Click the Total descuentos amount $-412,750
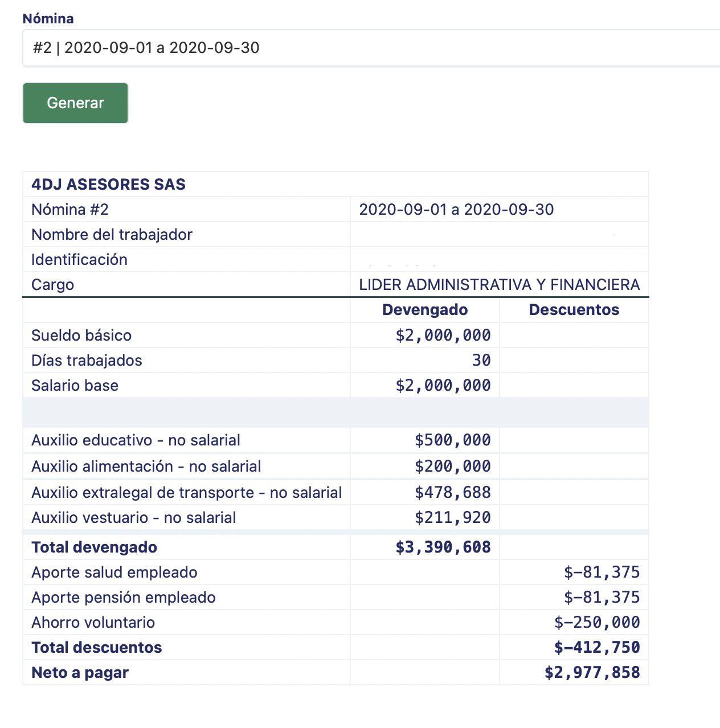The width and height of the screenshot is (720, 728). point(597,648)
